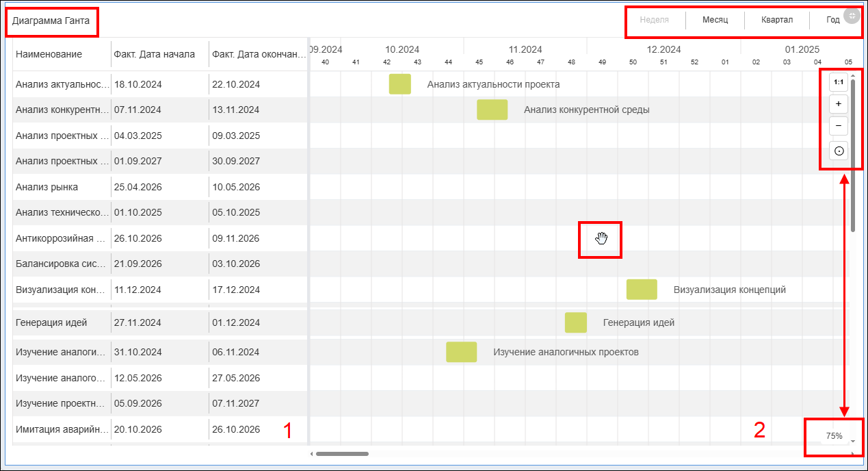Click the down arrow of the vertical scrollbar
The width and height of the screenshot is (868, 471).
coord(853,441)
